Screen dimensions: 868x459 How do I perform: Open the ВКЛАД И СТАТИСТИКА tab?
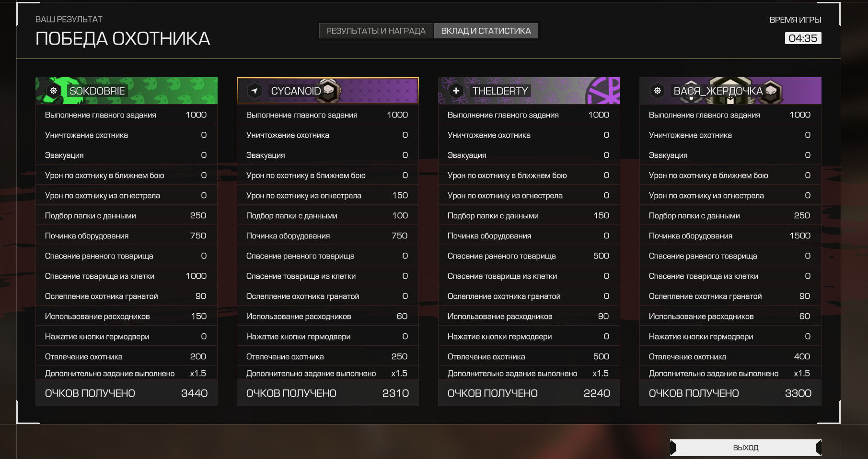(x=486, y=31)
